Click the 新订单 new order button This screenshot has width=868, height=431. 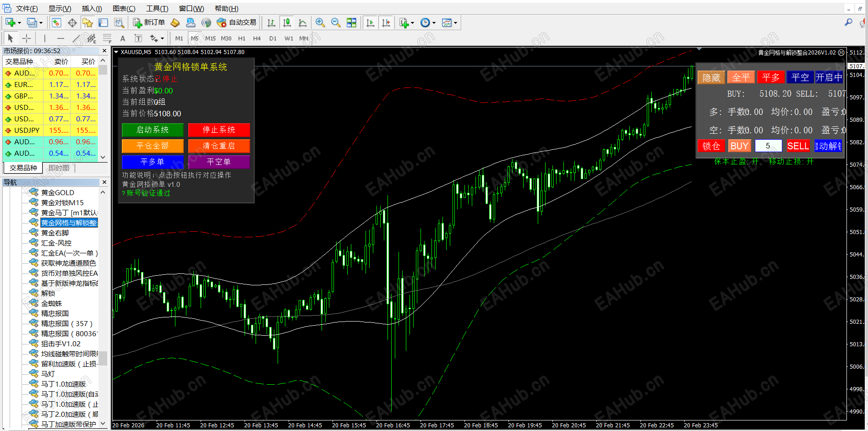click(149, 22)
